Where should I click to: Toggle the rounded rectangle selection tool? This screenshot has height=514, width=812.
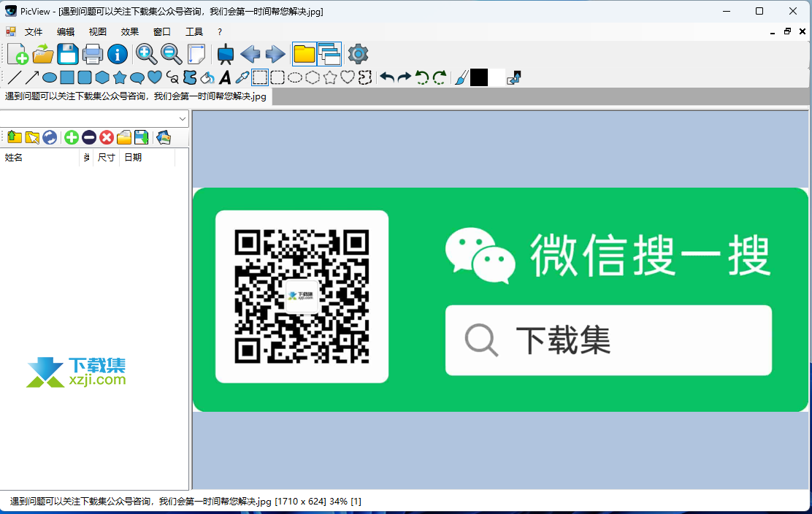tap(277, 77)
